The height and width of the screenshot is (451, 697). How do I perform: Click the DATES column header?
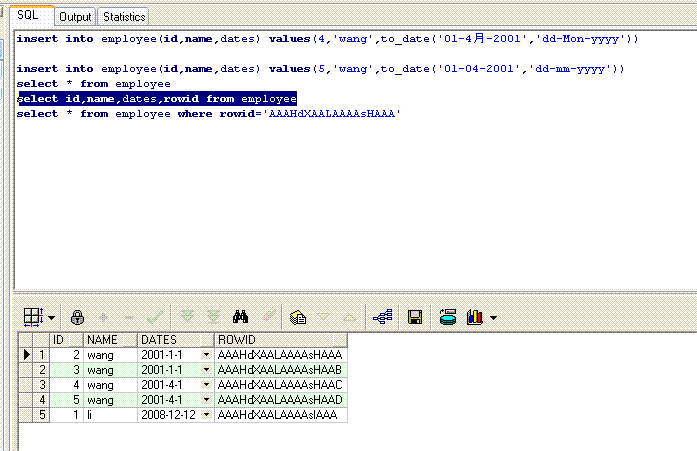pyautogui.click(x=176, y=340)
